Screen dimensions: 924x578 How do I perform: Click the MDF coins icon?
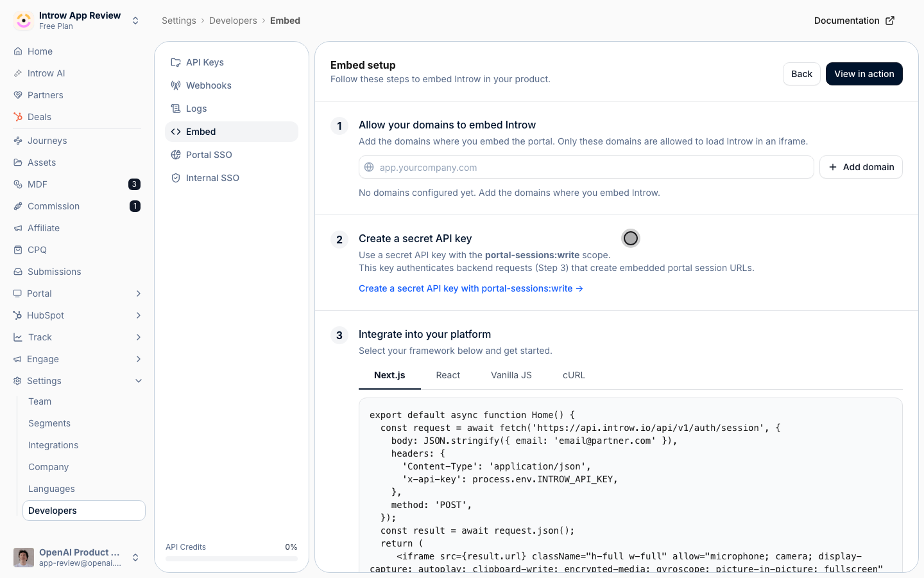18,184
